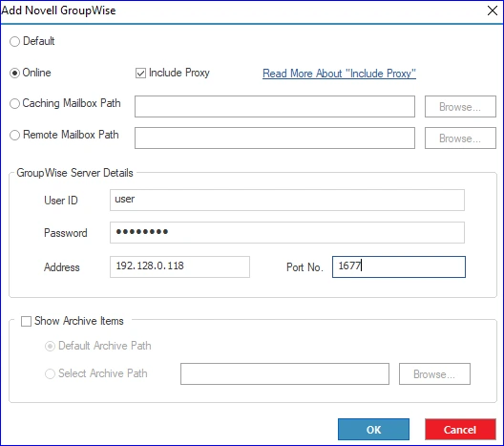Focus the User ID input field
Image resolution: width=504 pixels, height=446 pixels.
[x=287, y=200]
